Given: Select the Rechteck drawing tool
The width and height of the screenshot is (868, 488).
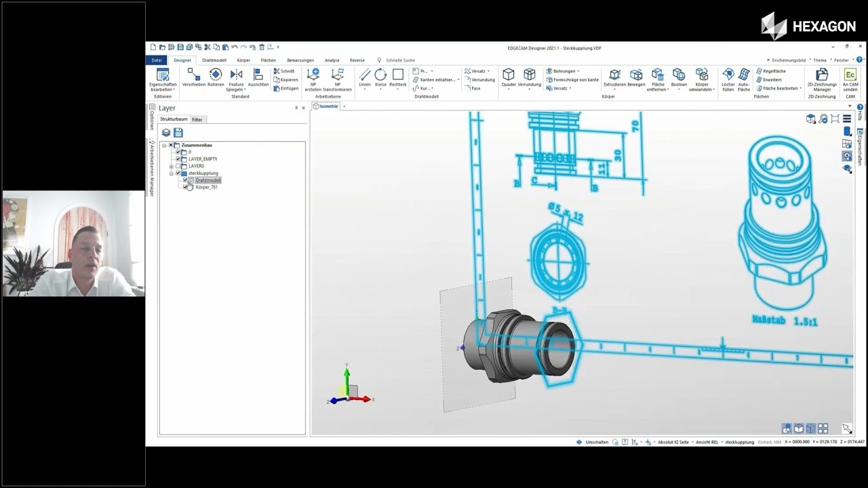Looking at the screenshot, I should (x=398, y=77).
